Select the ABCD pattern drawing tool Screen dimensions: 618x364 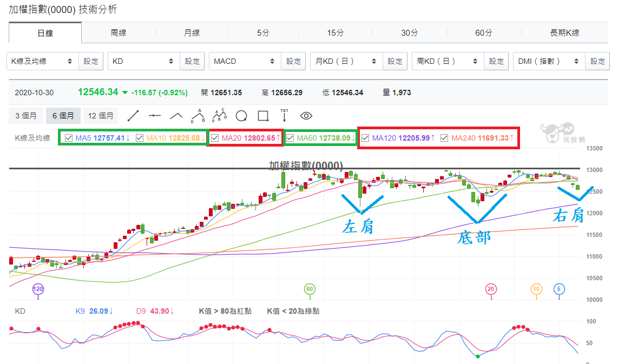pos(220,115)
